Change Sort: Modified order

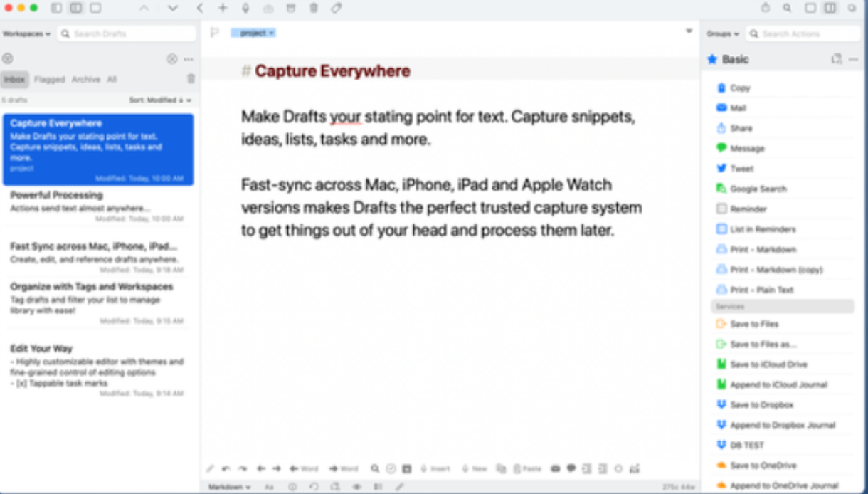[160, 100]
